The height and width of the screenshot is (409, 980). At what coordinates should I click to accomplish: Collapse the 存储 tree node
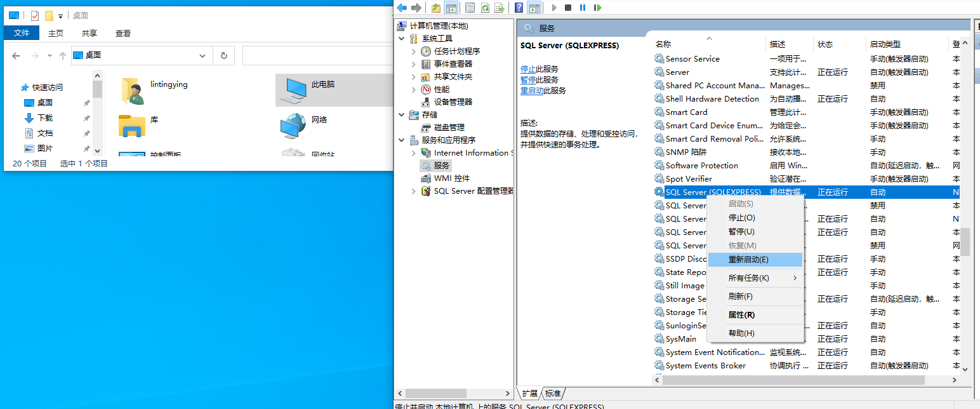pos(402,115)
